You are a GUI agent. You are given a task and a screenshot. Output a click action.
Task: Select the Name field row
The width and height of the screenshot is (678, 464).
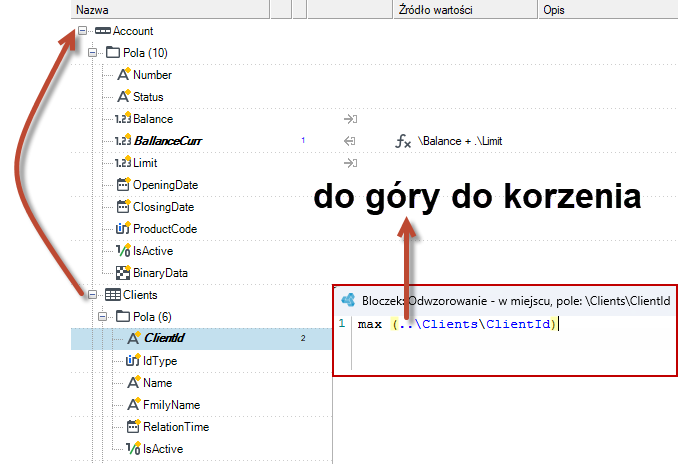coord(157,383)
